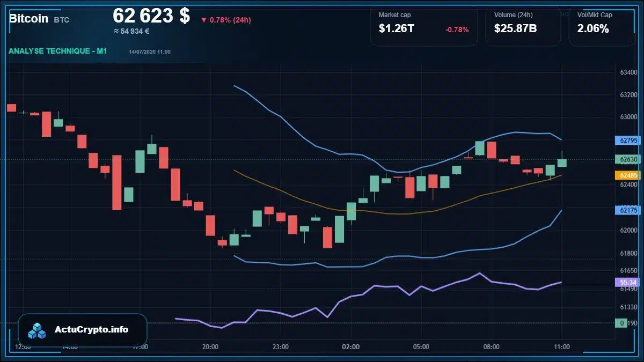Viewport: 644px width, 362px height.
Task: Click the 63200 price axis label
Action: click(628, 95)
